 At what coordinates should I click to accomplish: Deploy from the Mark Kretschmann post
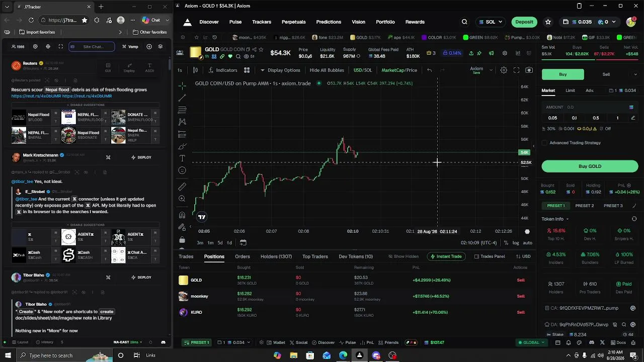[141, 157]
